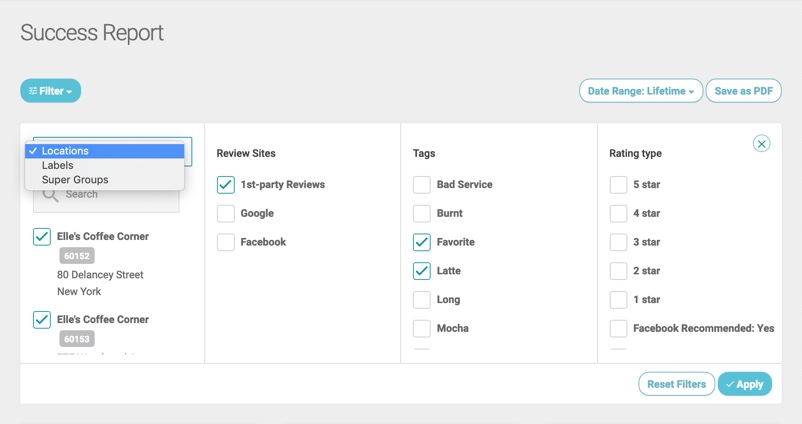802x424 pixels.
Task: Select Labels from the dropdown list
Action: click(58, 166)
